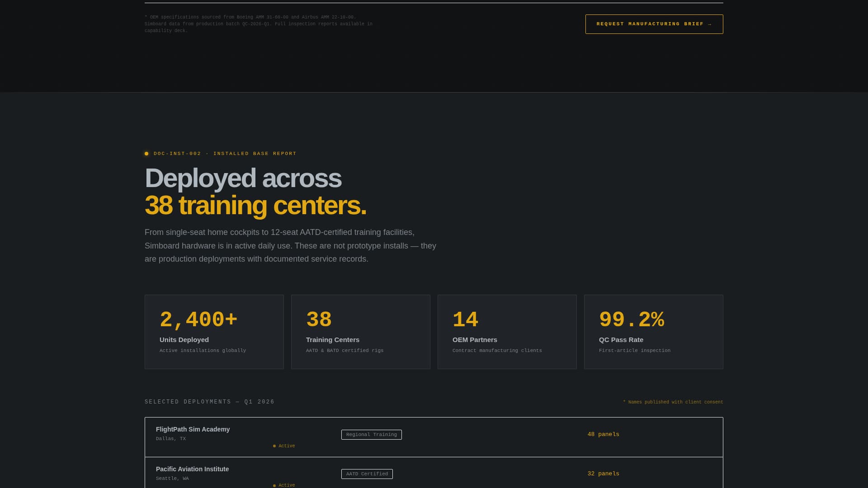Image resolution: width=868 pixels, height=488 pixels.
Task: Click the 48 panels count for FlightPath
Action: 603,434
